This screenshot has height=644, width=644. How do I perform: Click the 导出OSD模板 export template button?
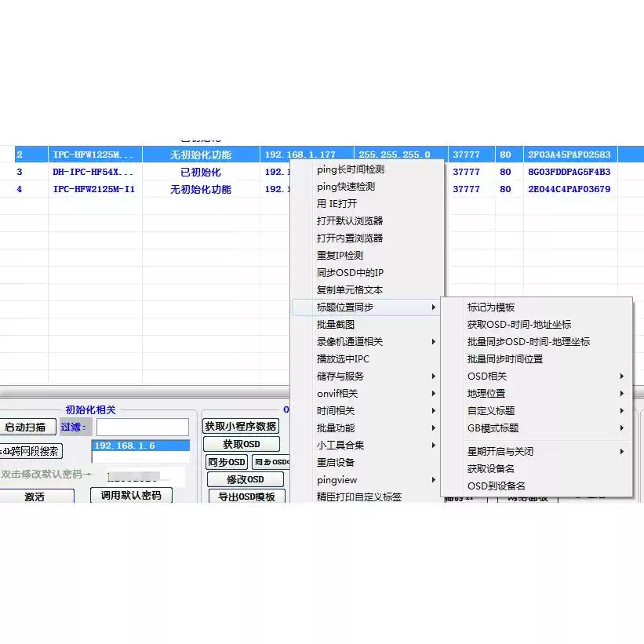tap(247, 497)
